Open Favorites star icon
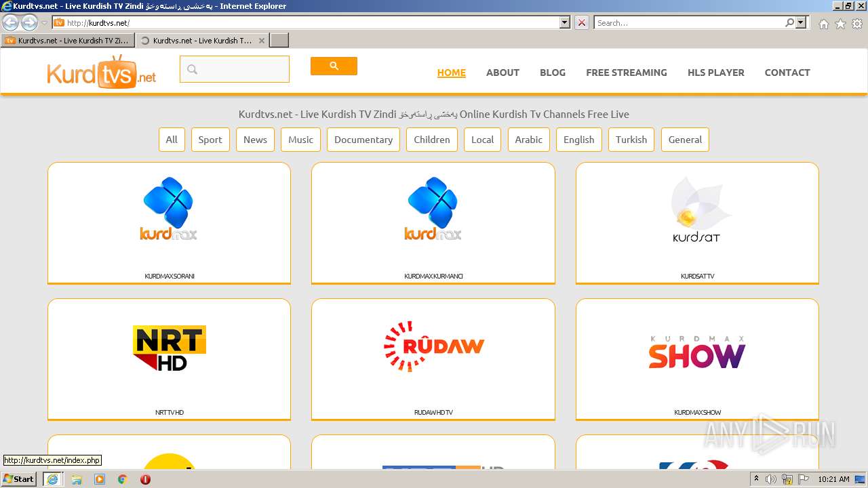This screenshot has height=488, width=868. tap(840, 24)
